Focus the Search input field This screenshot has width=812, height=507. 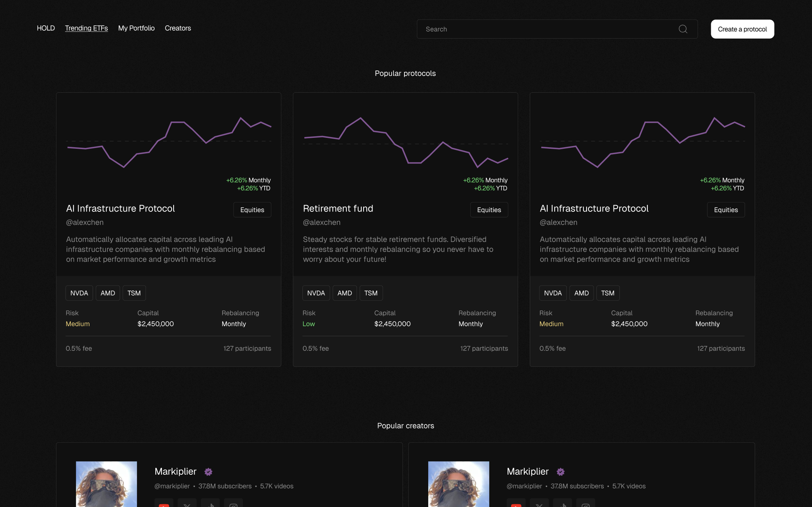point(545,29)
